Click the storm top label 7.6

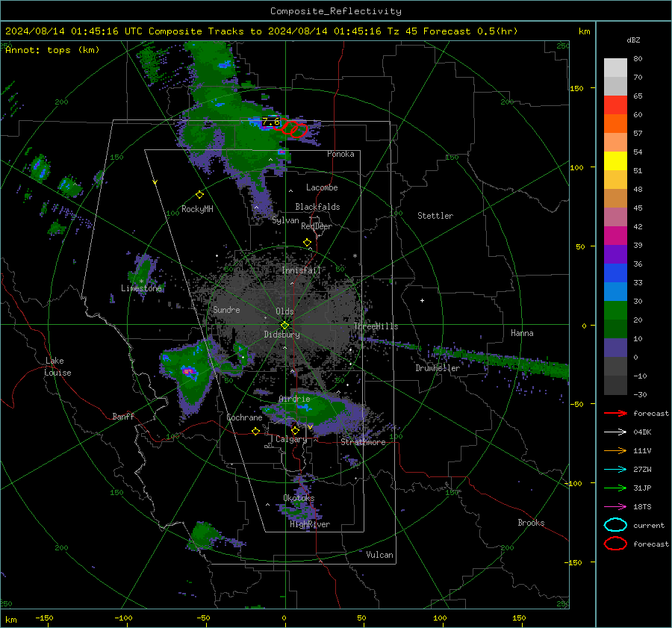tap(271, 122)
